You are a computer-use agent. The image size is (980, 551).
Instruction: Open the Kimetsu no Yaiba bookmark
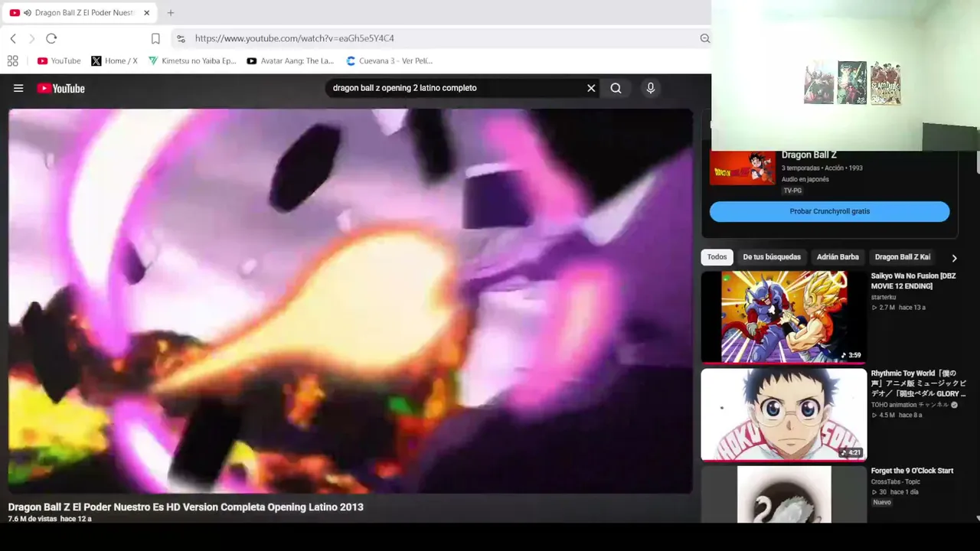pyautogui.click(x=193, y=60)
